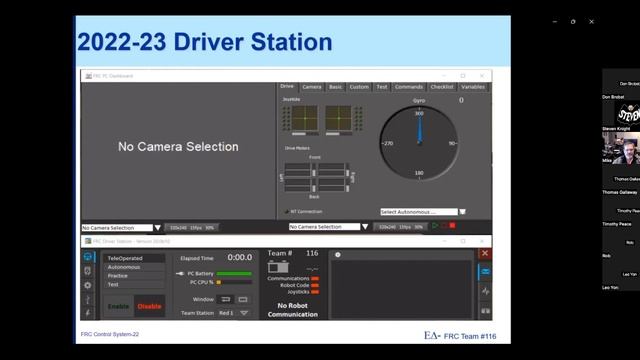Image resolution: width=640 pixels, height=360 pixels.
Task: Click the Team # 116 value
Action: [x=312, y=253]
